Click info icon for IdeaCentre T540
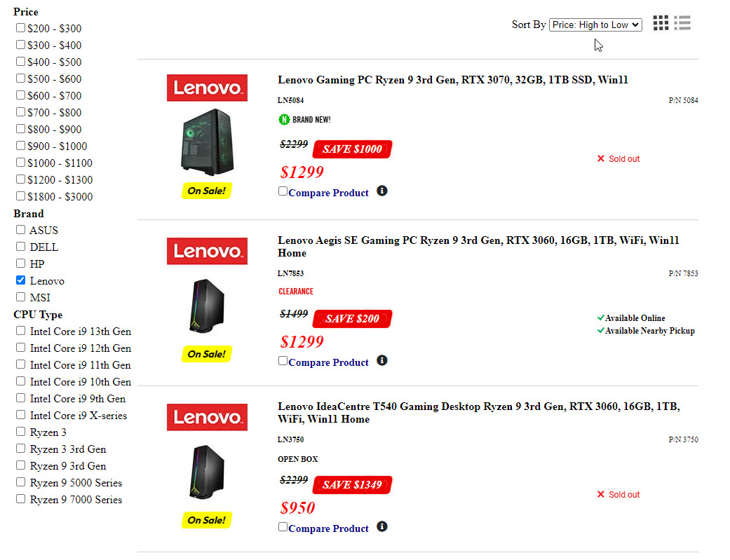The width and height of the screenshot is (730, 560). (x=382, y=526)
